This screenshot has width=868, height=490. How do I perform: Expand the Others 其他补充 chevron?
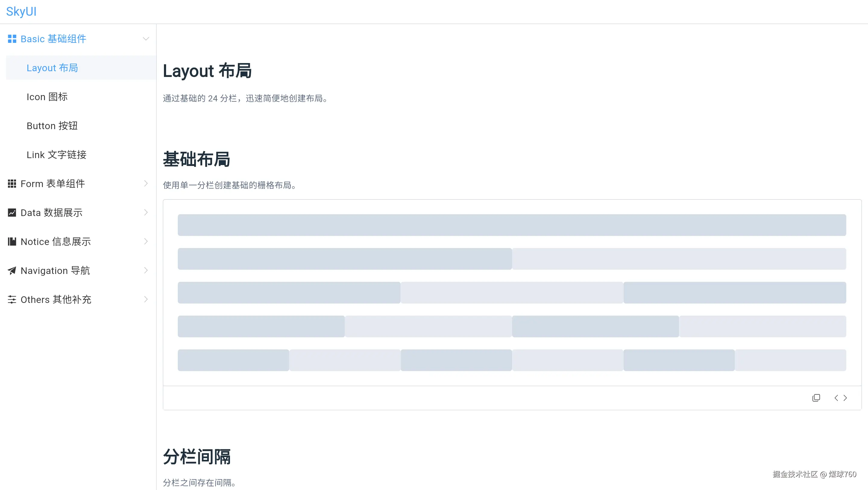pos(146,300)
